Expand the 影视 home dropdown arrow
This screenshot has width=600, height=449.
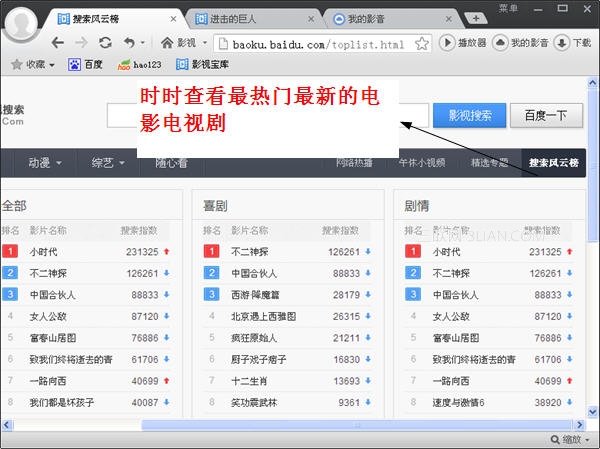tap(205, 42)
